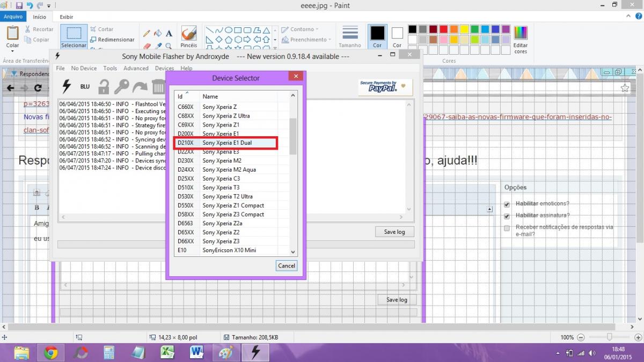
Task: Select the Magnifier tool in Paint
Action: pos(169,47)
